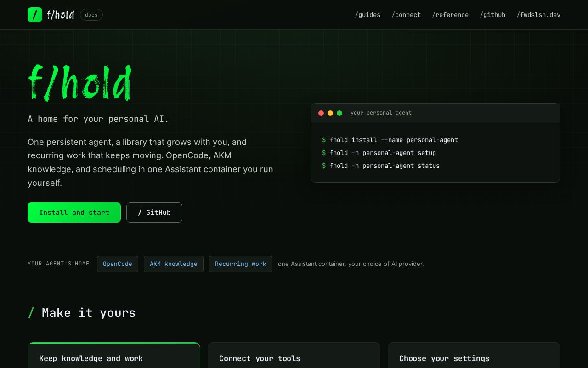Visit the /fwdslsh.dev navigation link

click(538, 15)
